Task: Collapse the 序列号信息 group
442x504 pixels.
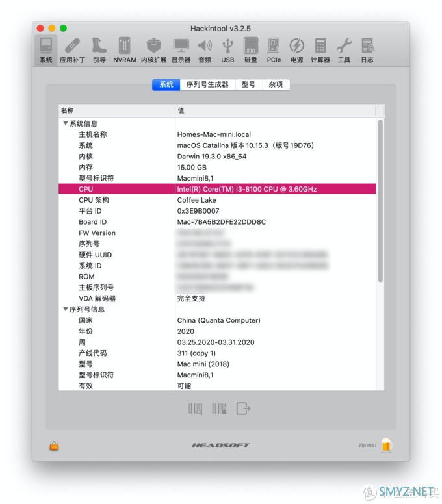Action: (66, 309)
